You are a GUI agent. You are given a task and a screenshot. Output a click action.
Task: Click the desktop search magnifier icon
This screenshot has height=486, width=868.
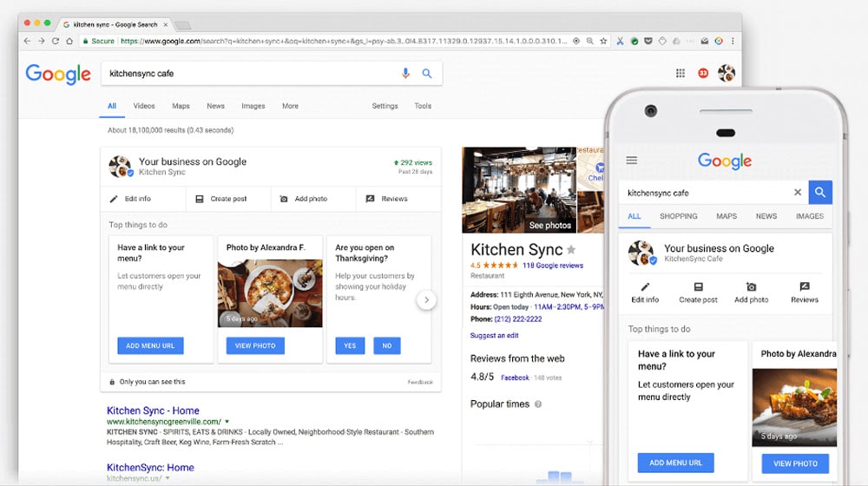427,73
